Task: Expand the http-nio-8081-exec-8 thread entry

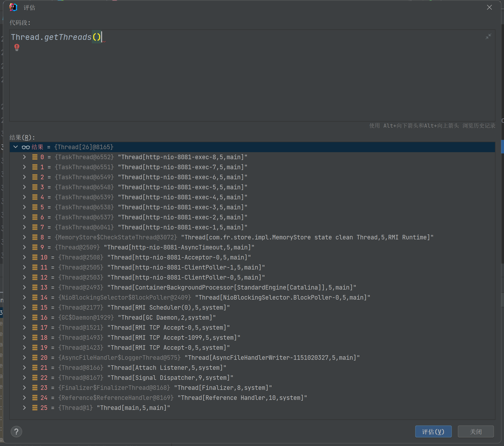Action: point(24,157)
